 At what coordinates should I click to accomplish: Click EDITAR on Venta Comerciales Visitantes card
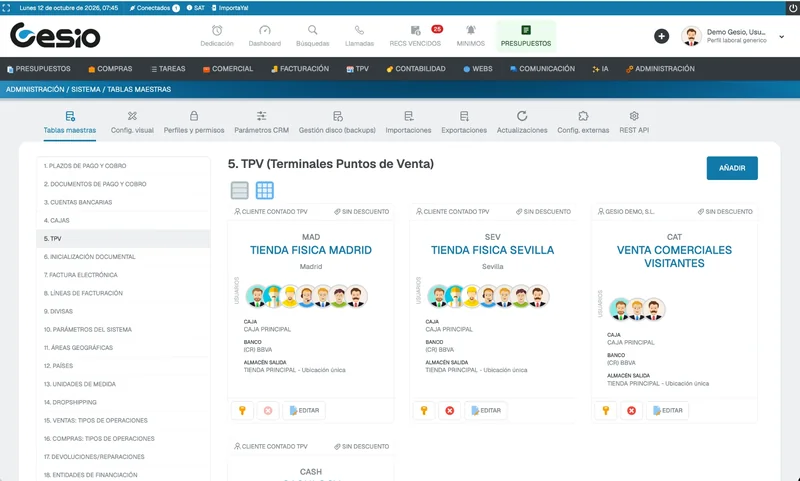point(667,410)
